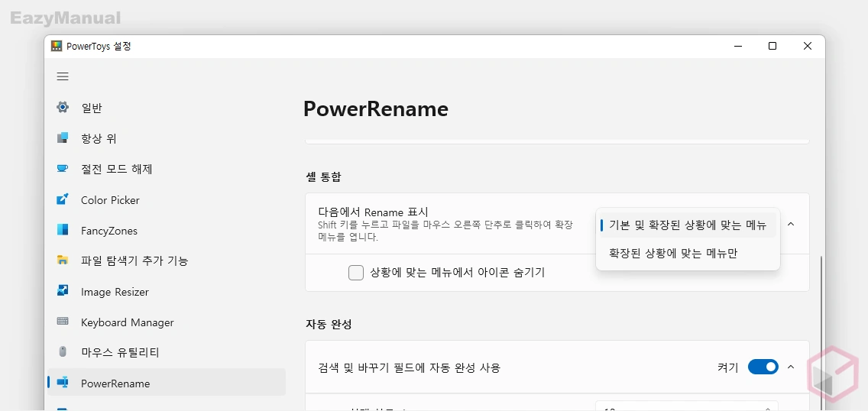Open Keyboard Manager settings
Screen dimensions: 868x411
(x=167, y=322)
